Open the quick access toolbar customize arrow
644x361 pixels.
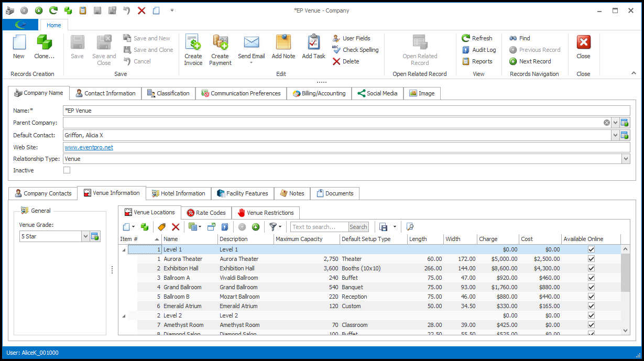coord(172,10)
